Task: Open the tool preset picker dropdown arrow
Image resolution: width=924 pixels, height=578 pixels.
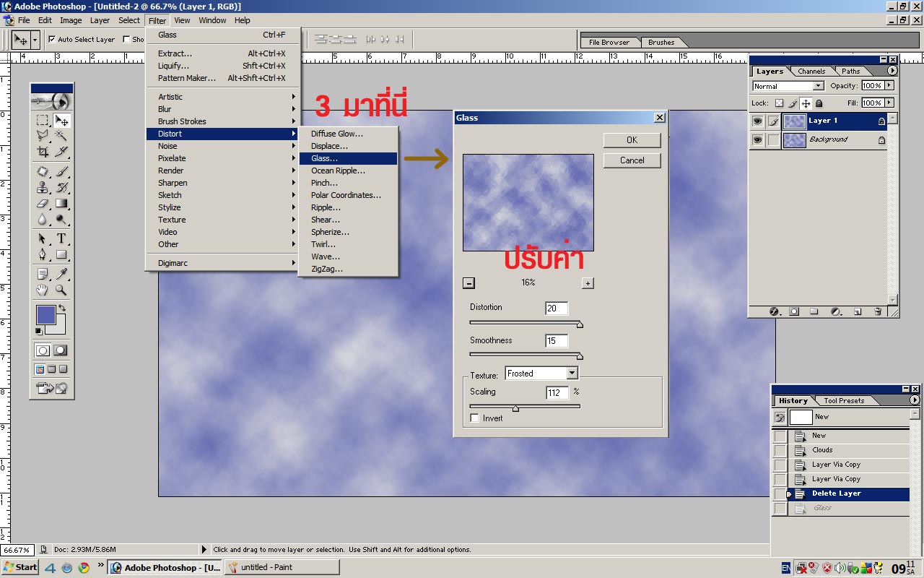Action: point(35,40)
